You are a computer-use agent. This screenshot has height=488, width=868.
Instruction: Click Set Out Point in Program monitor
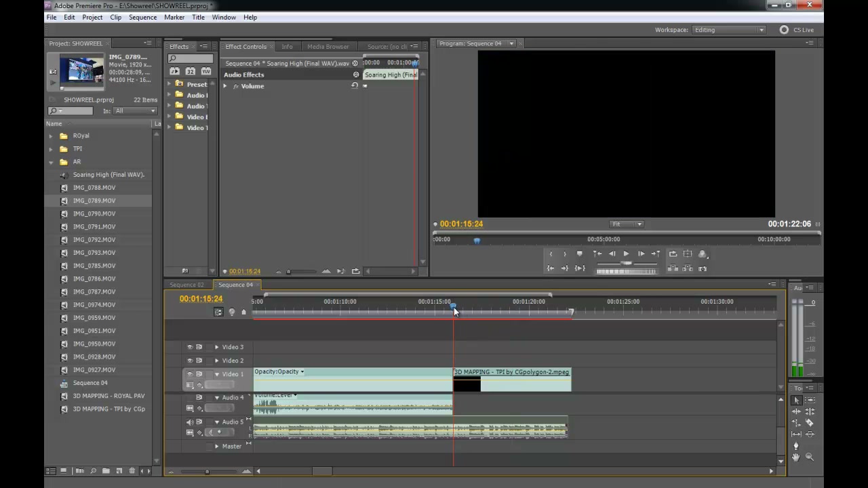(x=565, y=253)
